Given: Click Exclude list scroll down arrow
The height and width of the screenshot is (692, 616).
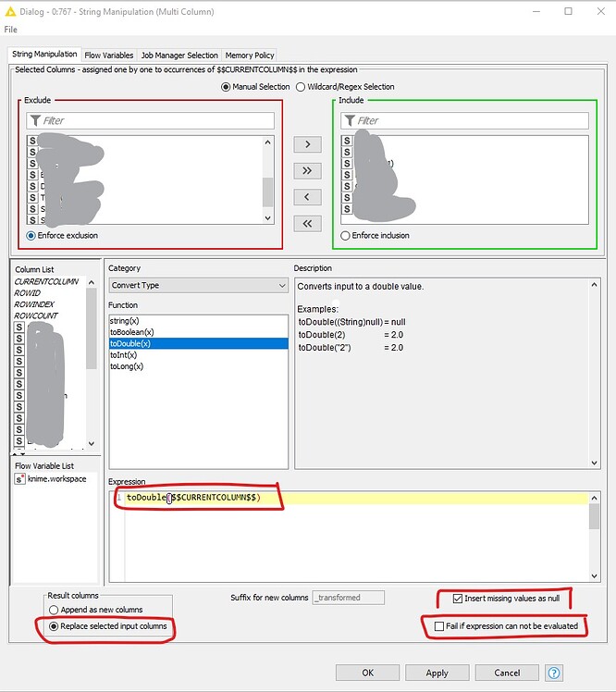Looking at the screenshot, I should tap(267, 218).
